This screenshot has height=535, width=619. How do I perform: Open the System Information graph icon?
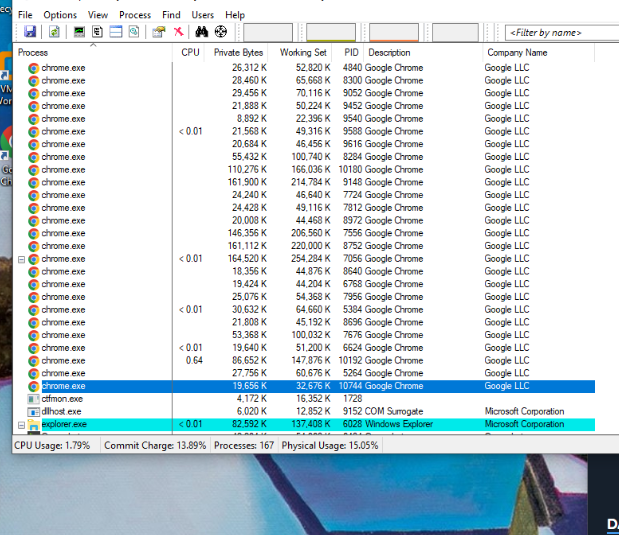(x=79, y=32)
